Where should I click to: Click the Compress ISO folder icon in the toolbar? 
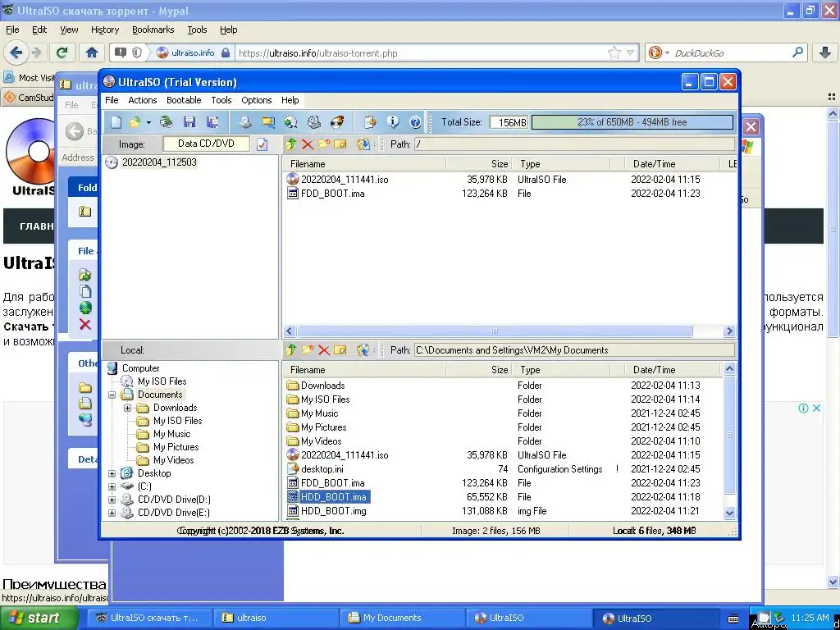tap(268, 122)
